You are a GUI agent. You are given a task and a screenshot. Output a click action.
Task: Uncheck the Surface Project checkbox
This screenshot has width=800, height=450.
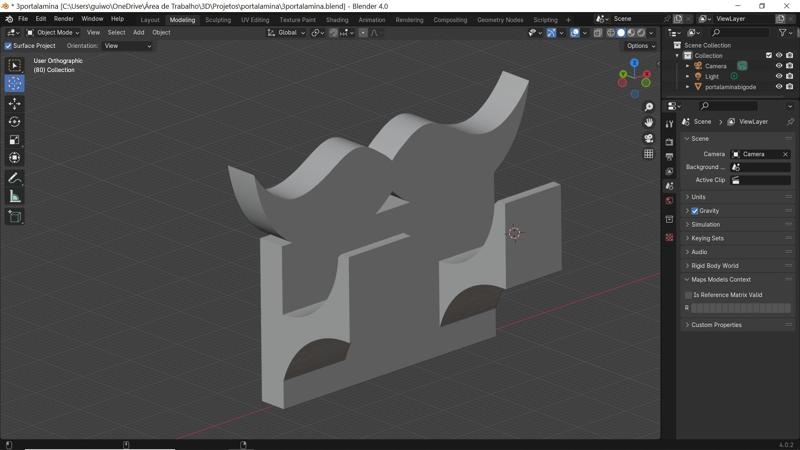[9, 46]
